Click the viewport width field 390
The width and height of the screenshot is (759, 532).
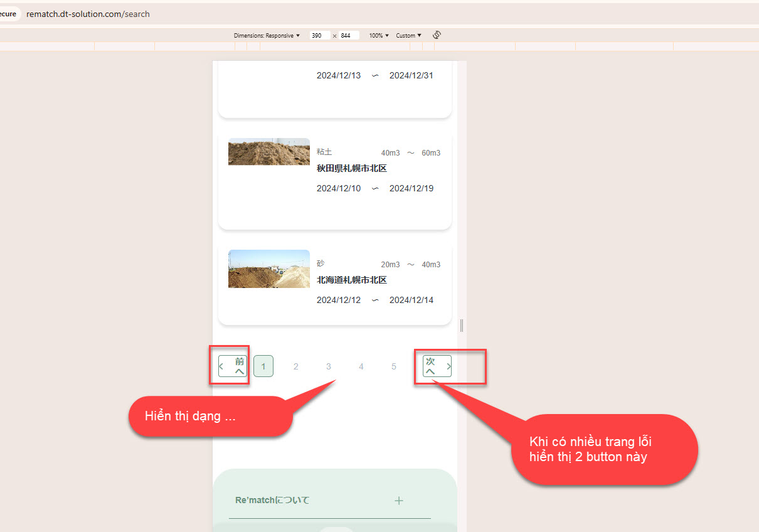[319, 36]
